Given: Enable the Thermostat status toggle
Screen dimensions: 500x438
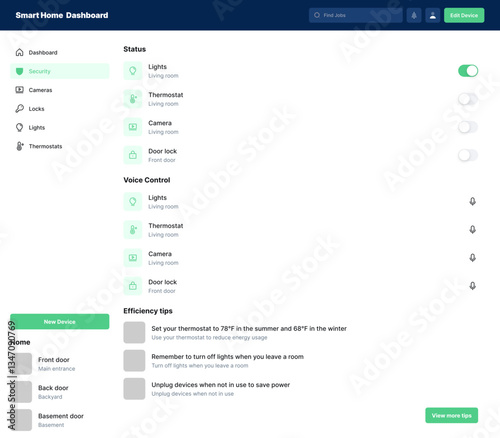Looking at the screenshot, I should point(468,99).
